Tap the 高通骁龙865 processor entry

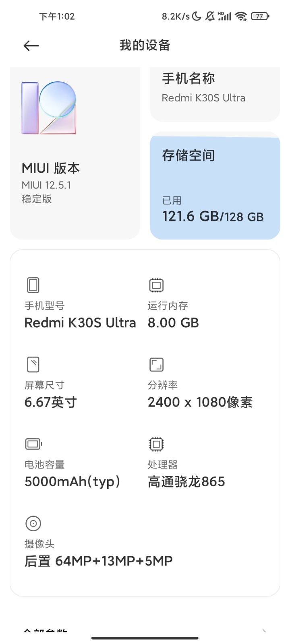tap(186, 481)
